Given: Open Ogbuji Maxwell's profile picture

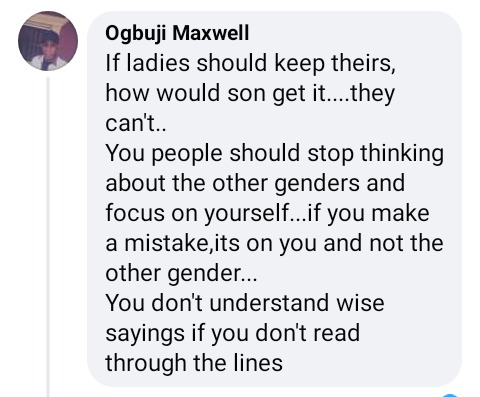Looking at the screenshot, I should pos(48,41).
